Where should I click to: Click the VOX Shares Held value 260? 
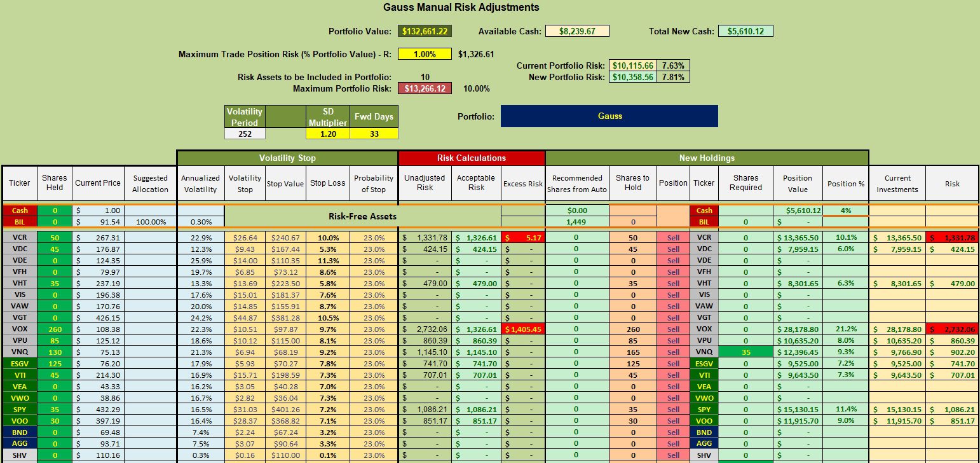pos(54,329)
